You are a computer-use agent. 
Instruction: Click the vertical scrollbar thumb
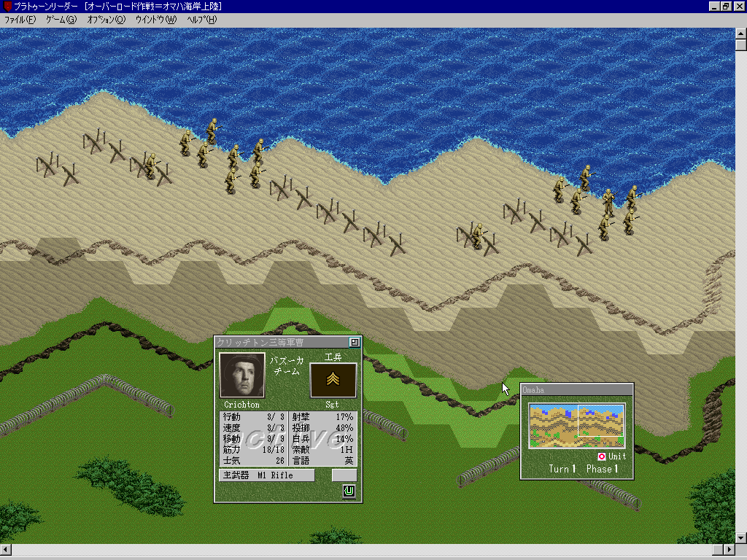[x=741, y=44]
